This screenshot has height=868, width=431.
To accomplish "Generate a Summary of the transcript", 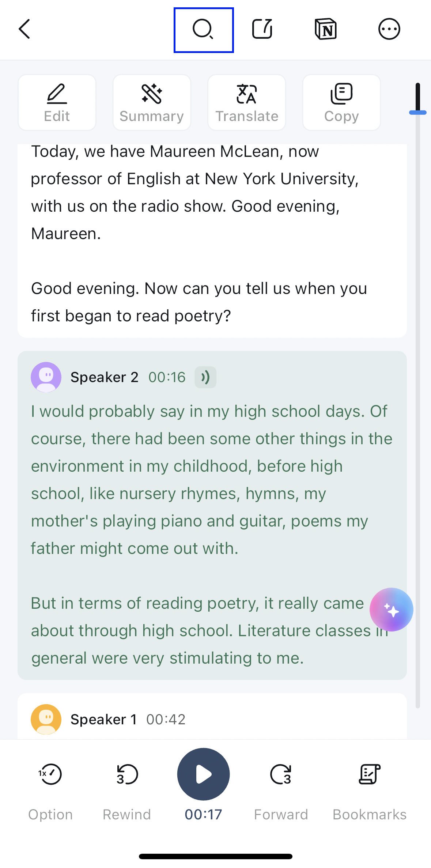I will pos(152,103).
